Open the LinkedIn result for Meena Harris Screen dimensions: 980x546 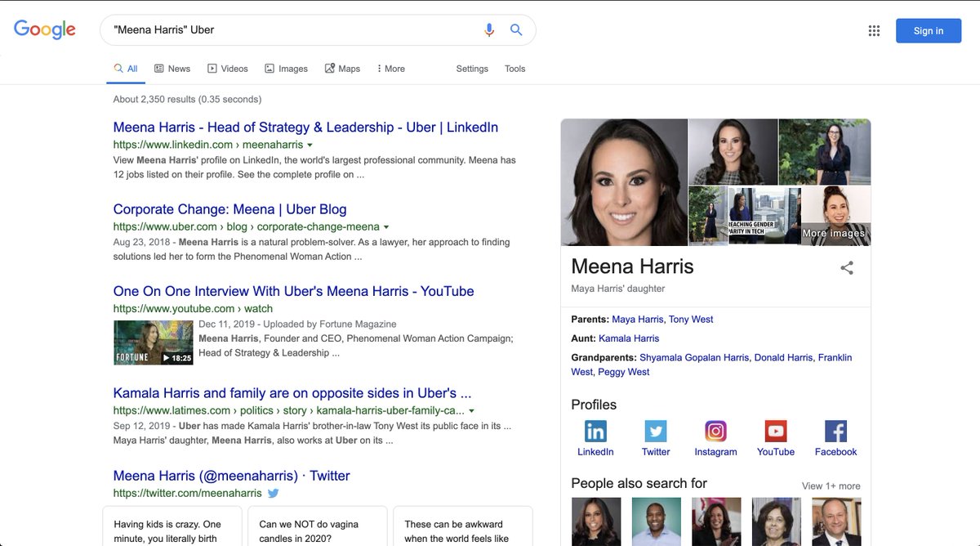(305, 128)
